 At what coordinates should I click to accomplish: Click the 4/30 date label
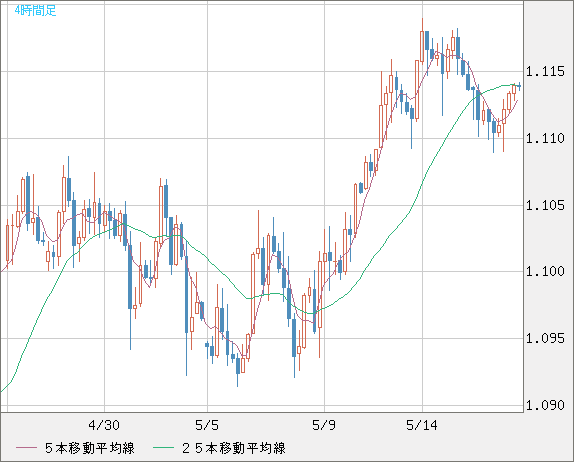104,425
